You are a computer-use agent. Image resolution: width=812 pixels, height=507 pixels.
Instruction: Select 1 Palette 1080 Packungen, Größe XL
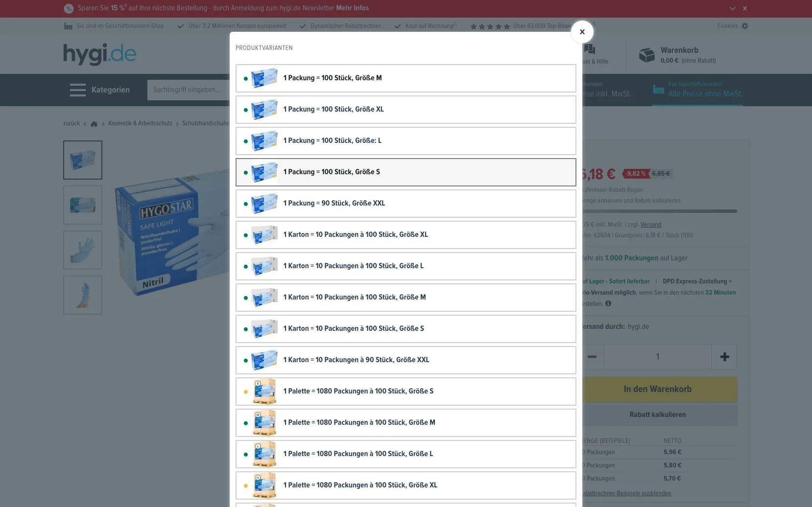click(406, 485)
